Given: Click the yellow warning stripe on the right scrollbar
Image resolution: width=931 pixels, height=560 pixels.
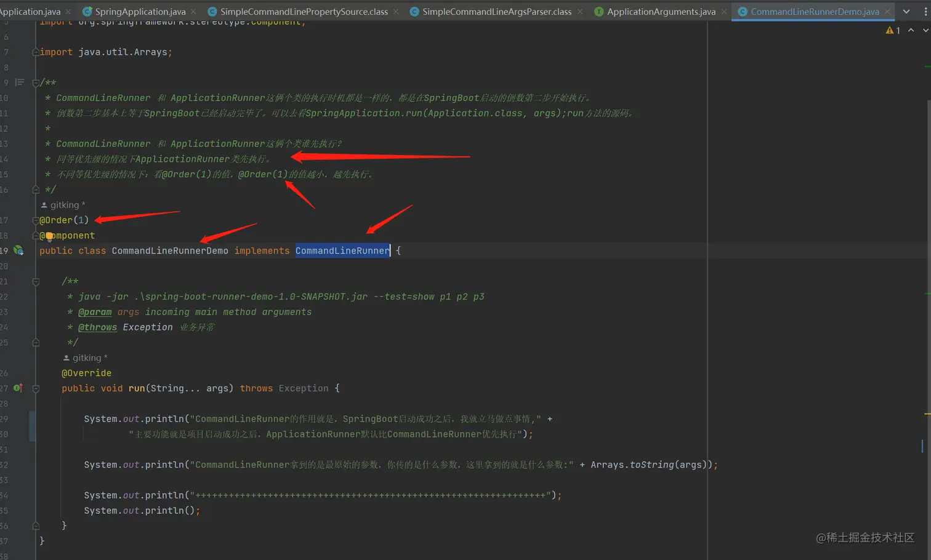Looking at the screenshot, I should [927, 414].
